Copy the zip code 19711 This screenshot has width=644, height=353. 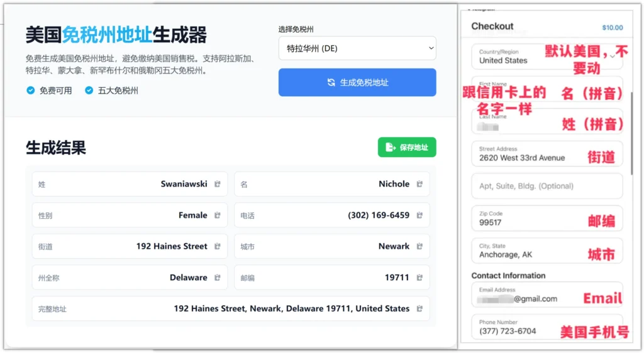coord(419,278)
